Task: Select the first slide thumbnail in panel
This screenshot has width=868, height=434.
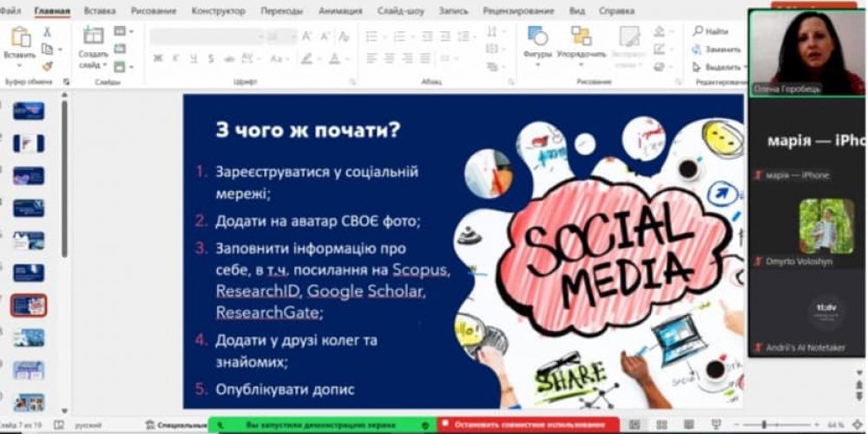Action: click(x=29, y=111)
